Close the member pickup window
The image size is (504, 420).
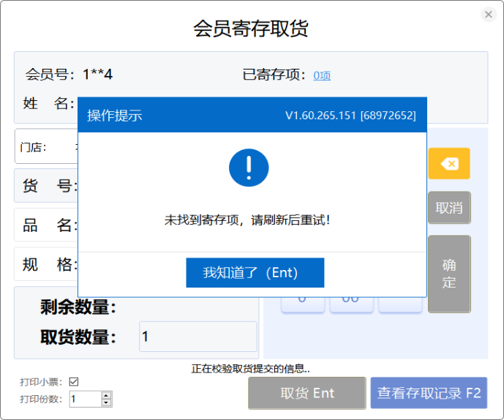[x=489, y=15]
